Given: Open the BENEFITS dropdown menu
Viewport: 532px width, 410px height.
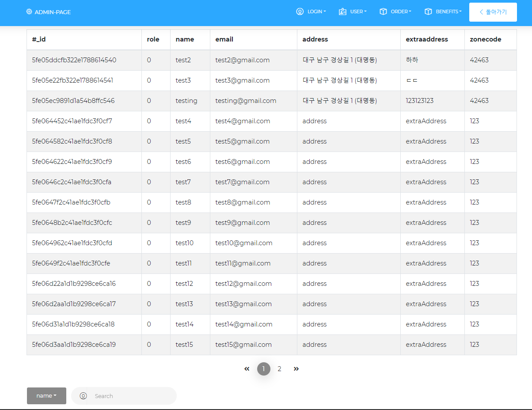Looking at the screenshot, I should [447, 11].
